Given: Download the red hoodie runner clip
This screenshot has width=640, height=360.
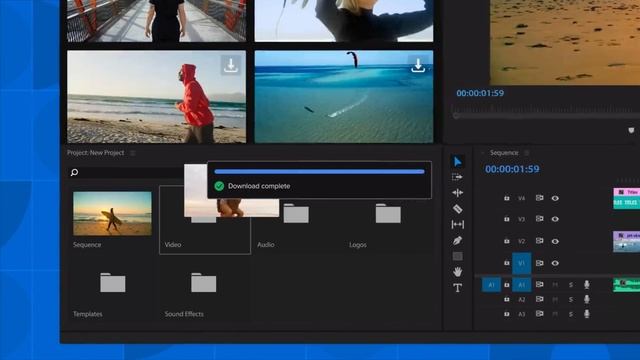Looking at the screenshot, I should (231, 65).
